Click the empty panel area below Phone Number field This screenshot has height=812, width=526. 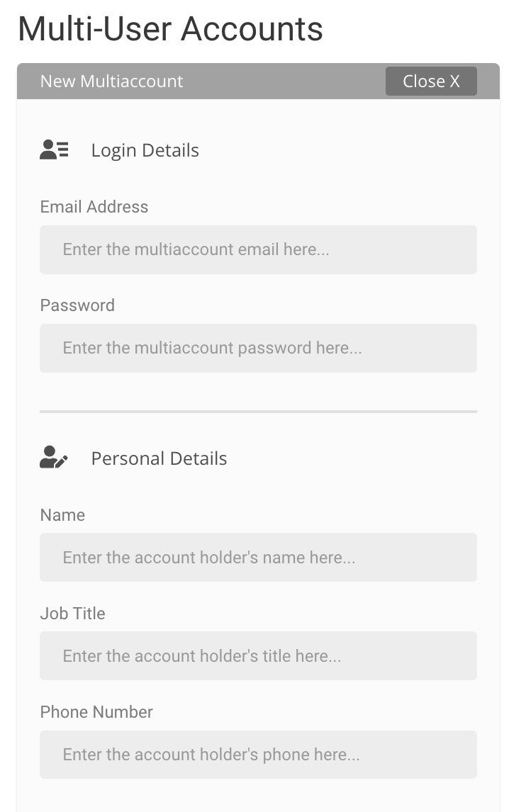pyautogui.click(x=258, y=796)
